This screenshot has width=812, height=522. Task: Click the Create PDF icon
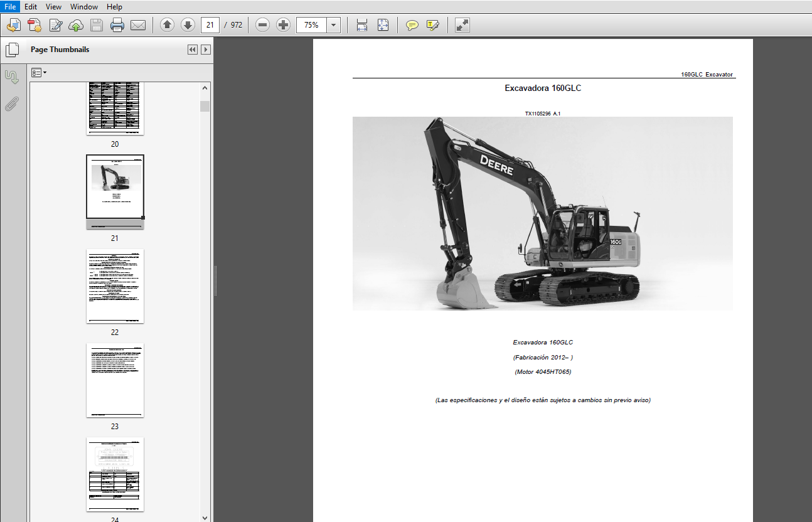pos(35,25)
